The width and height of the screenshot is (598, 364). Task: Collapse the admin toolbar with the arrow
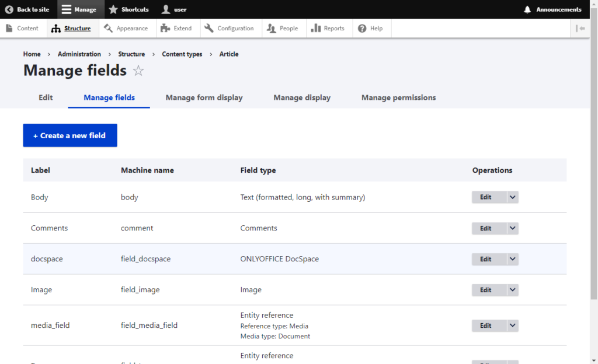580,28
